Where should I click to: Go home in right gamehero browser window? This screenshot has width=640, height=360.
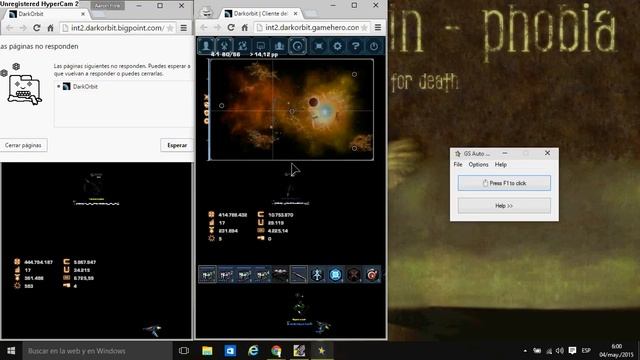point(244,27)
